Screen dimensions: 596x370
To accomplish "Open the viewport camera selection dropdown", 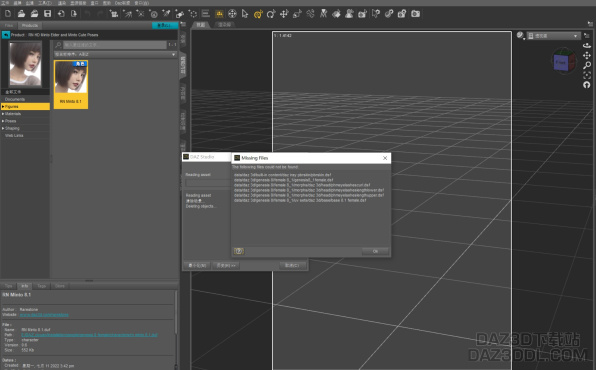I will tap(553, 36).
